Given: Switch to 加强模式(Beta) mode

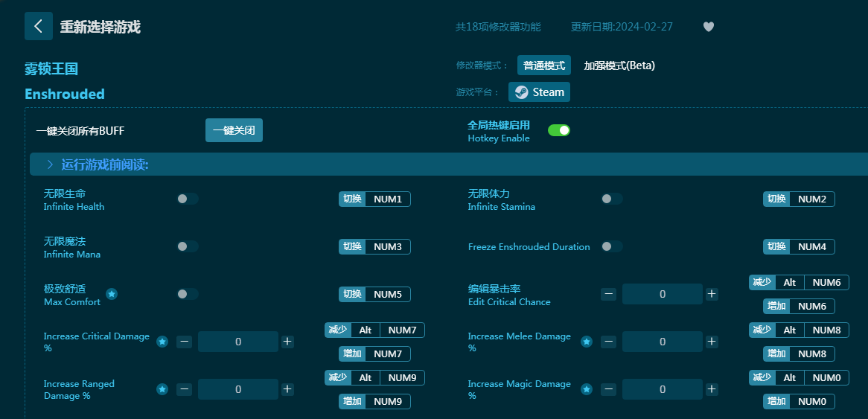Looking at the screenshot, I should (619, 65).
